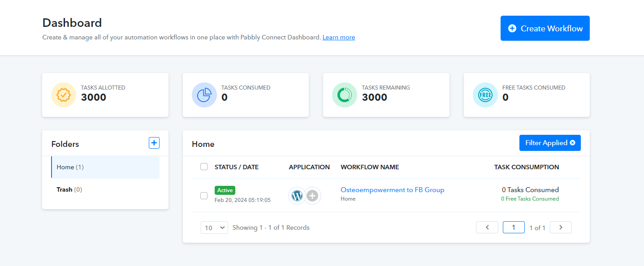Click the Feb 20, 2024 05:19:05 date
This screenshot has width=644, height=266.
pos(242,200)
